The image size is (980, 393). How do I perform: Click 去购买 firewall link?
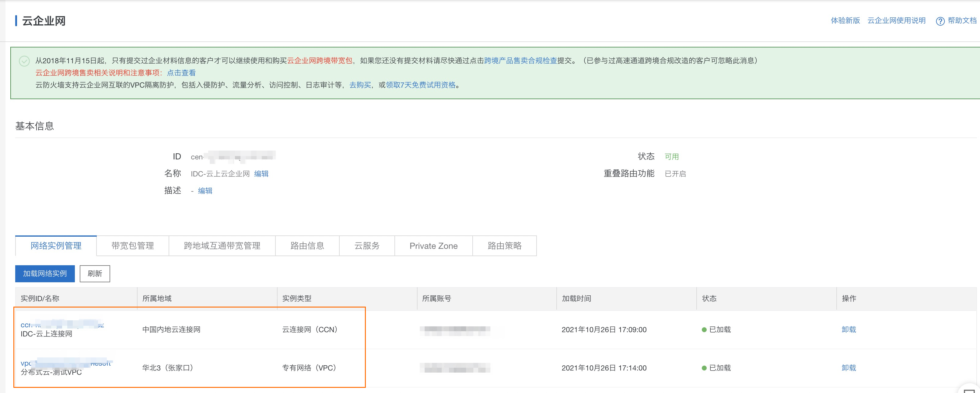coord(360,85)
